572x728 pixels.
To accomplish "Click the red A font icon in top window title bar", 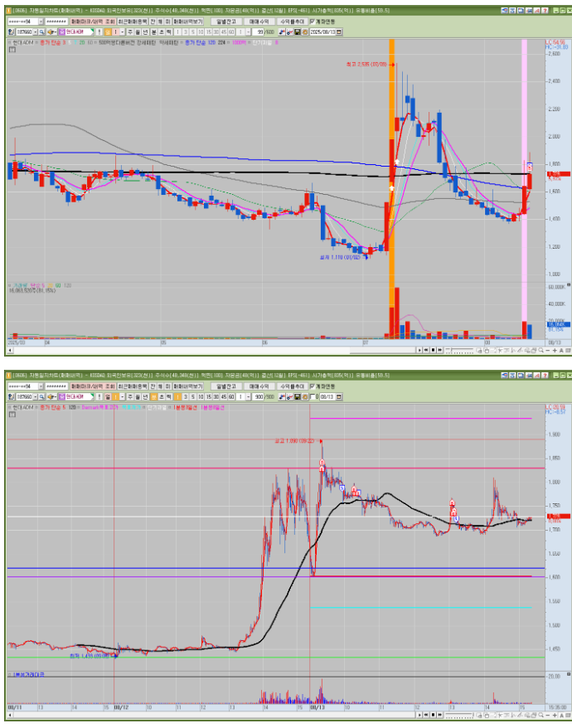I will [537, 10].
